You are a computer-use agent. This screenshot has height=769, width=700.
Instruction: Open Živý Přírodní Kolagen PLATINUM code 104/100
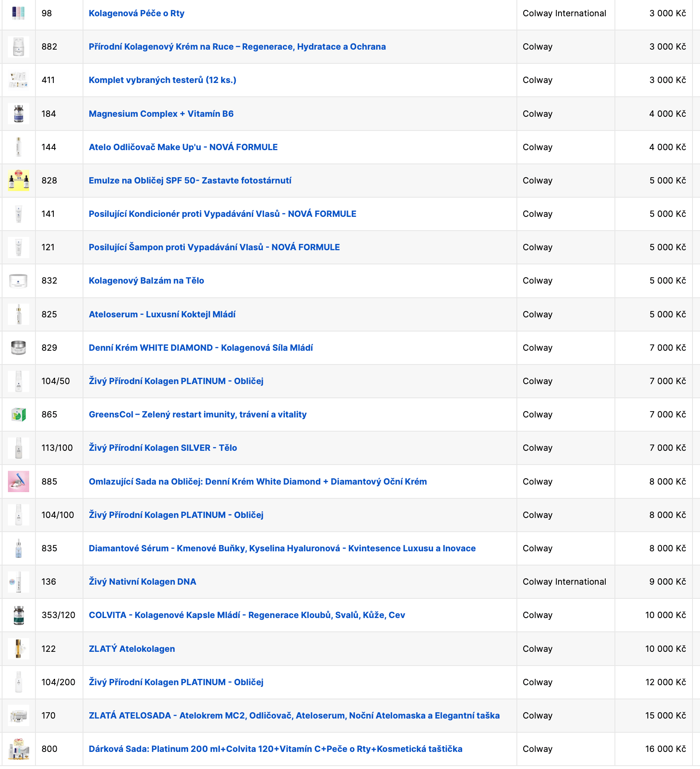tap(176, 515)
